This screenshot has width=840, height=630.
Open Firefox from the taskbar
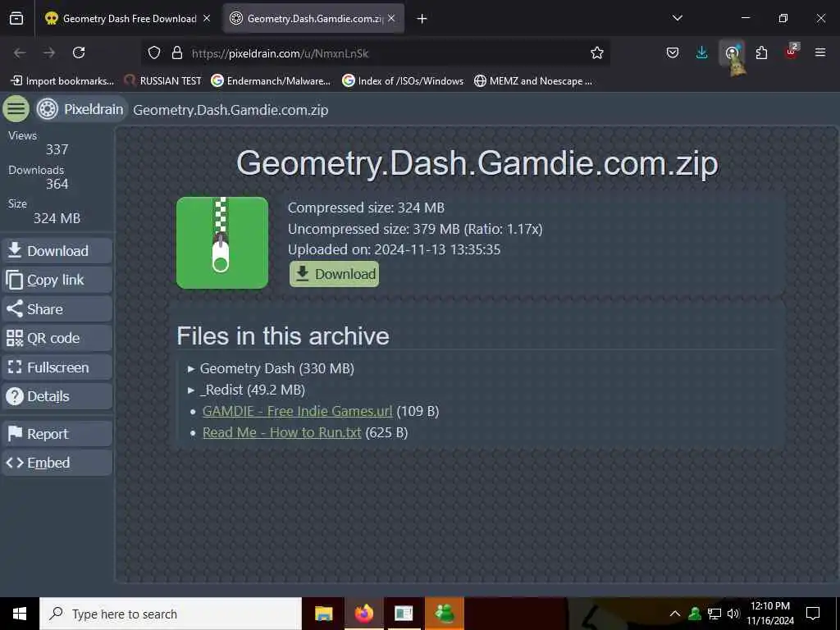click(363, 614)
